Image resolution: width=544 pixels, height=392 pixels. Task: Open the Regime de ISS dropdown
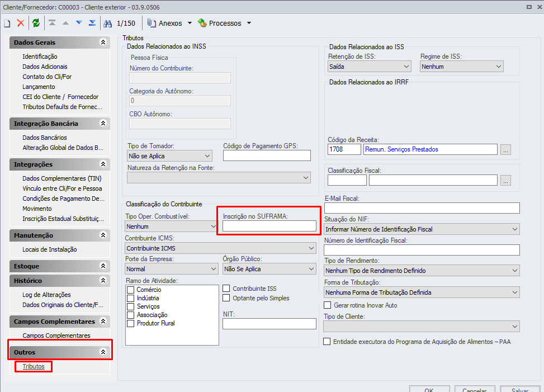click(461, 66)
